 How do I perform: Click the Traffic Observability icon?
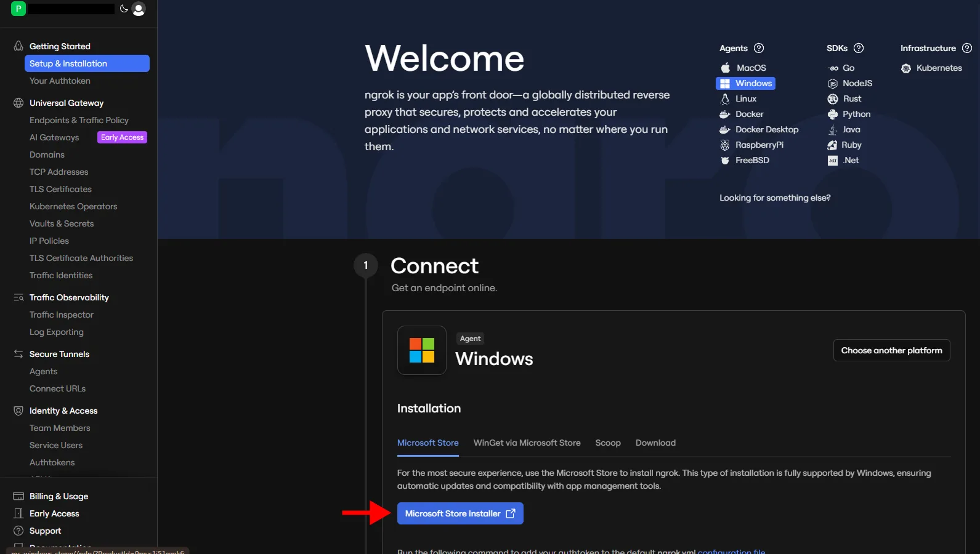pyautogui.click(x=18, y=297)
